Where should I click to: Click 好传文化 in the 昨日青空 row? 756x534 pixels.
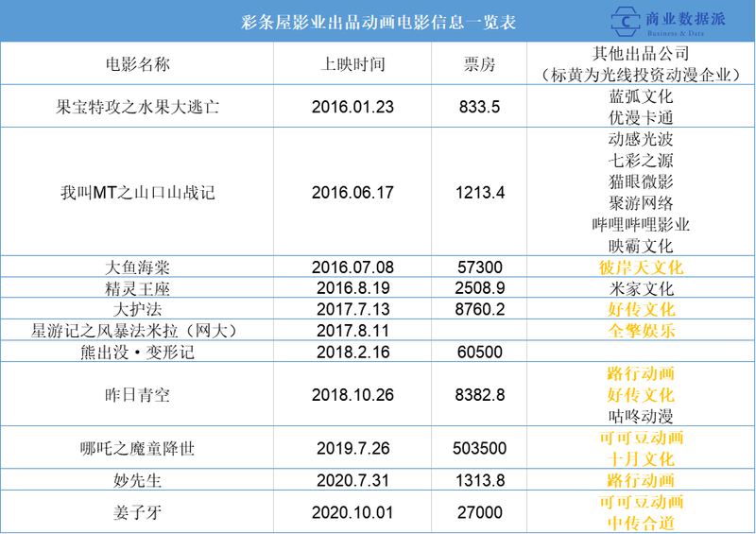point(641,395)
